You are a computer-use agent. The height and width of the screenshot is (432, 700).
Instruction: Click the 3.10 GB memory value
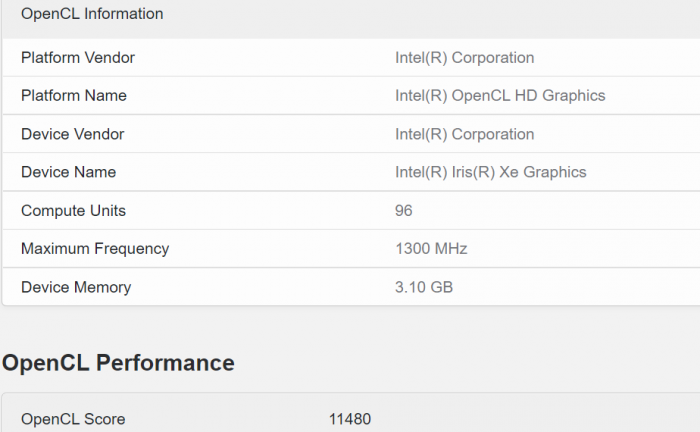[424, 288]
